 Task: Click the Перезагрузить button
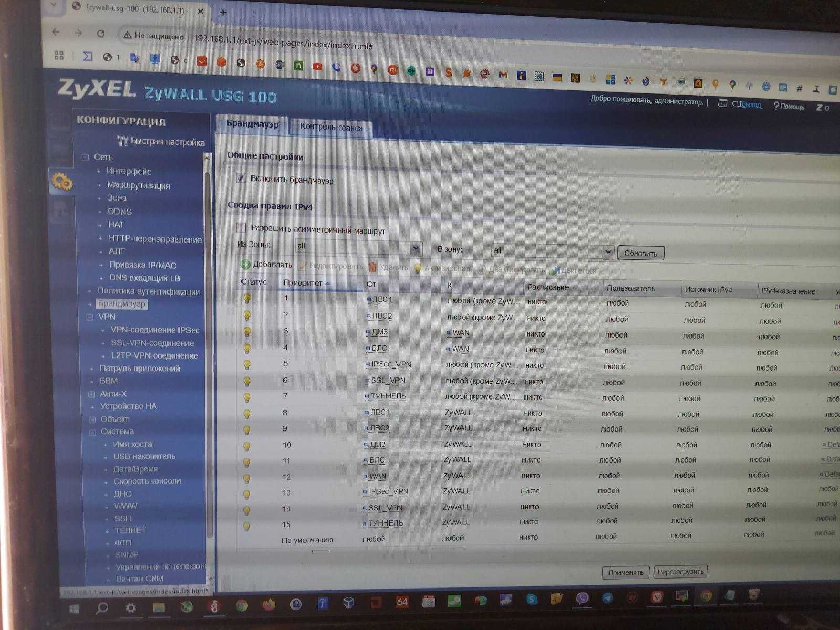(680, 572)
